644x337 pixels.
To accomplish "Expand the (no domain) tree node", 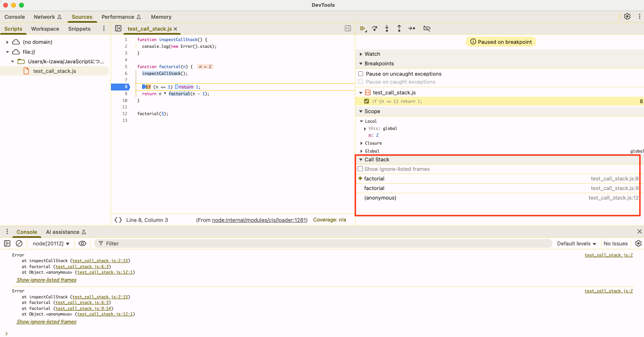I will click(7, 42).
